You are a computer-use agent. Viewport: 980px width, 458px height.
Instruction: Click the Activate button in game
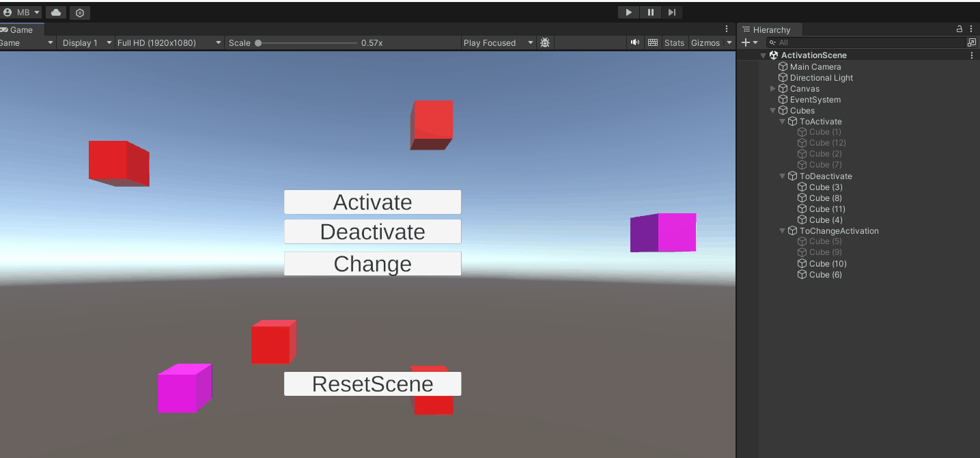click(x=373, y=202)
